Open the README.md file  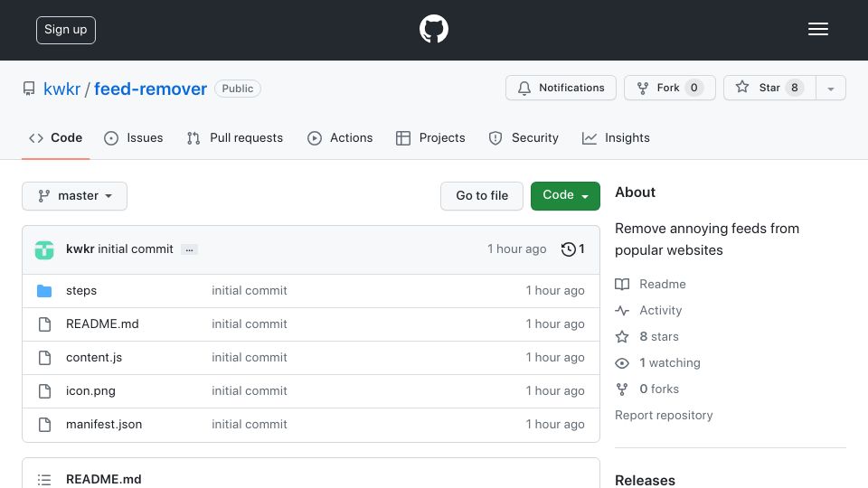pos(102,324)
